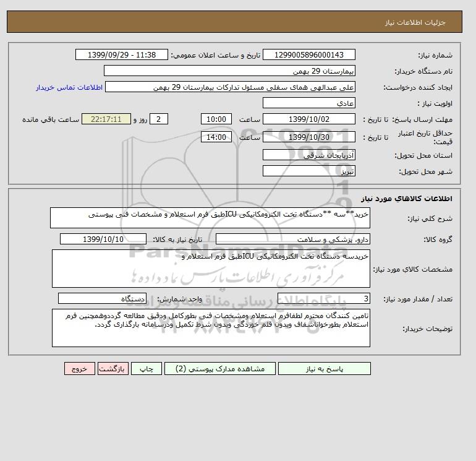Click the واحد شمارش label
This screenshot has width=476, height=461.
tap(179, 299)
